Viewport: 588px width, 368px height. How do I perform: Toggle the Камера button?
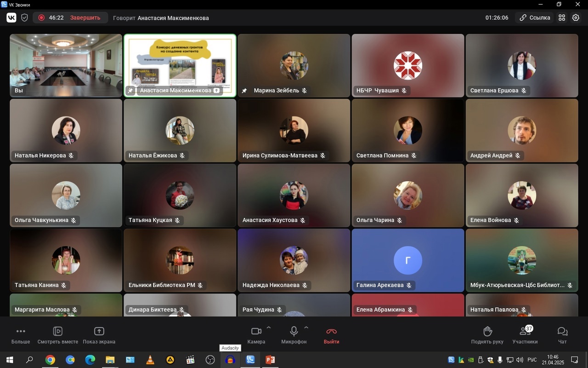pos(256,335)
